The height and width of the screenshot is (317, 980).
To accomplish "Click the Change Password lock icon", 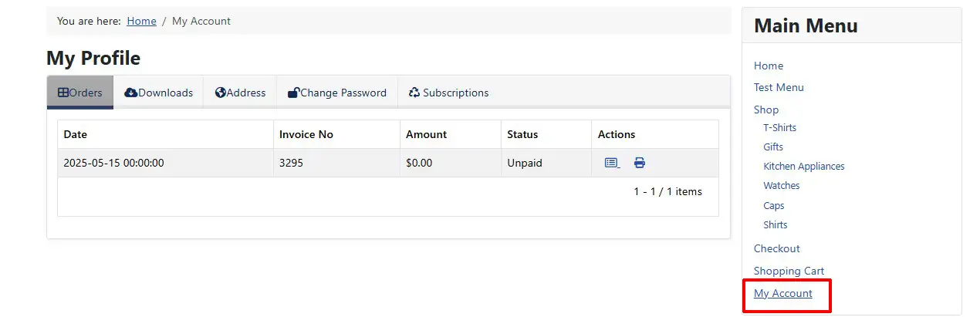I will tap(293, 93).
